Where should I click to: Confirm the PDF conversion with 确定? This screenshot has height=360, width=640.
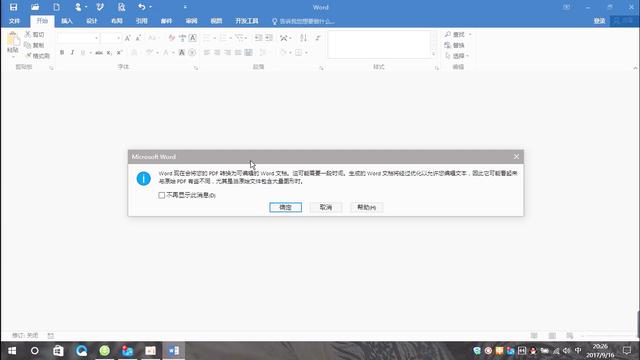tap(285, 207)
